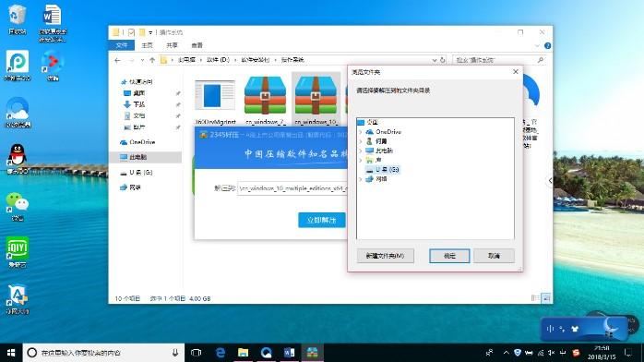Go back in File Explorer
Screen dimensions: 644x362
click(x=118, y=60)
